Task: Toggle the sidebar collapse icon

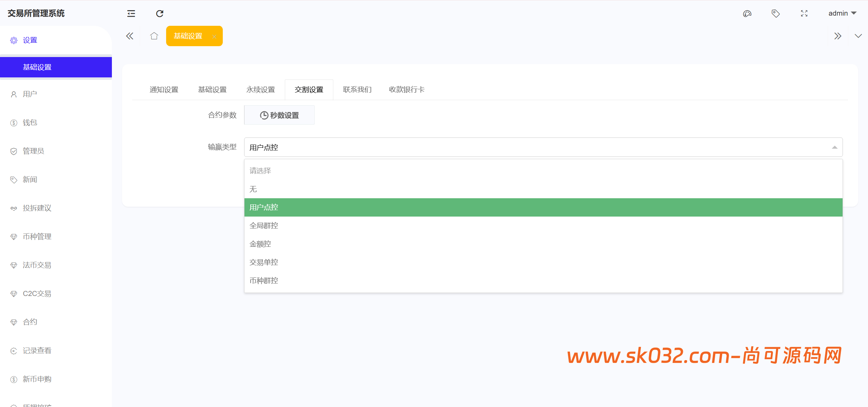Action: pyautogui.click(x=131, y=13)
